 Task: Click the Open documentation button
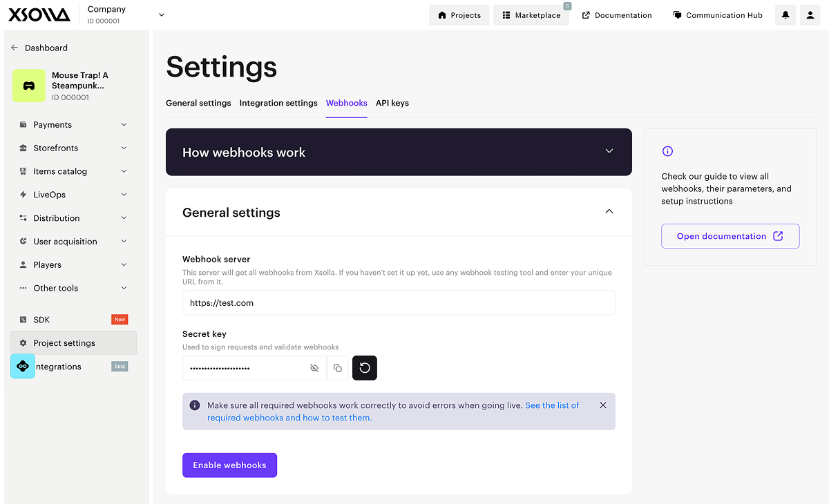pos(730,236)
